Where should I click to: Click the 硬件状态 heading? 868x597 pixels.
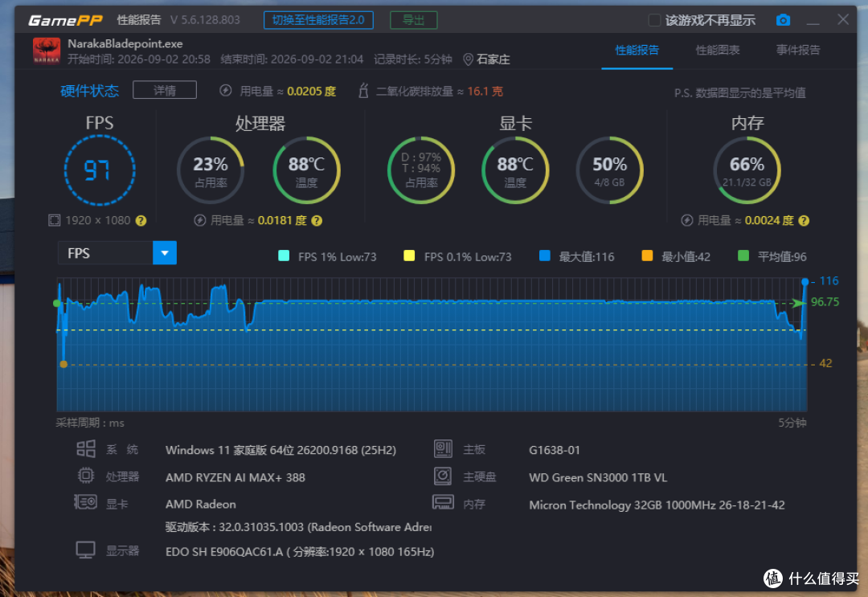(89, 91)
